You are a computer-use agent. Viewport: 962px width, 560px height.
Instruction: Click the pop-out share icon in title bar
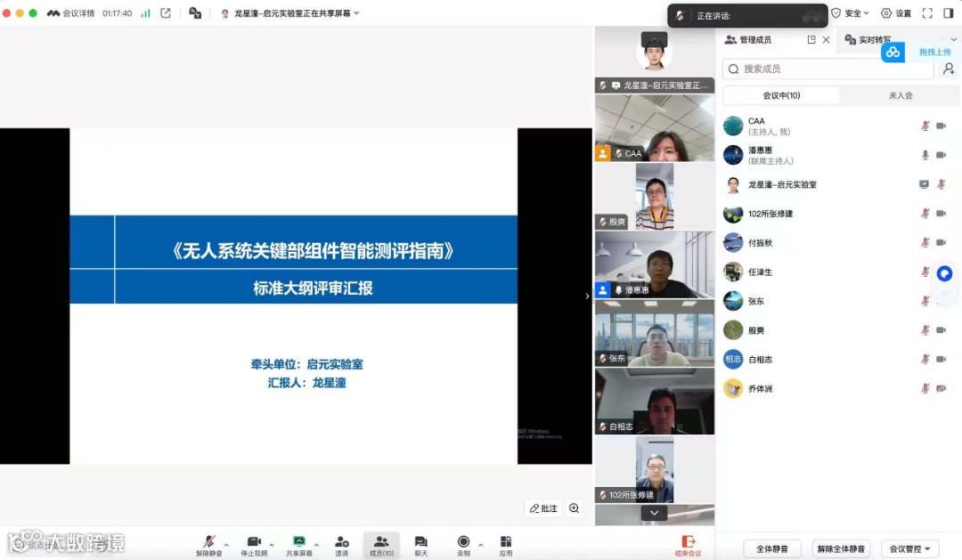pos(166,12)
